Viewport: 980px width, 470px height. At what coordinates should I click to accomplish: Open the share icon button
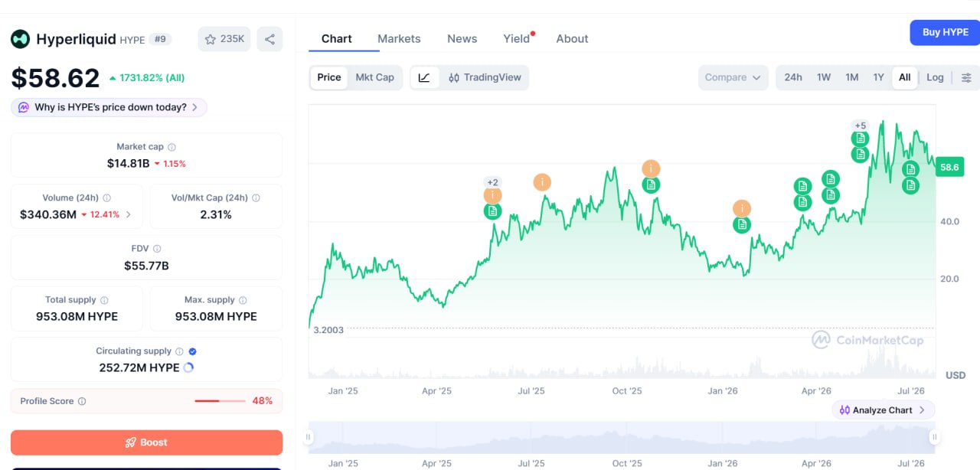269,39
